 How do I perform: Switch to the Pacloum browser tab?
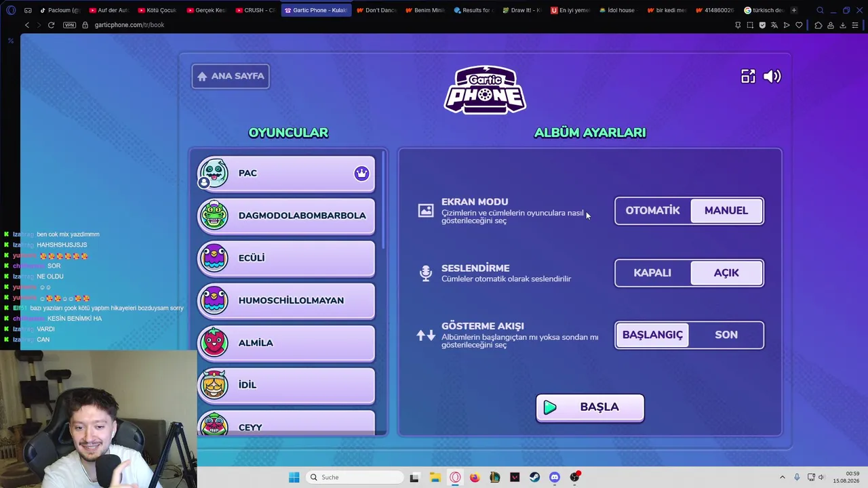(60, 10)
